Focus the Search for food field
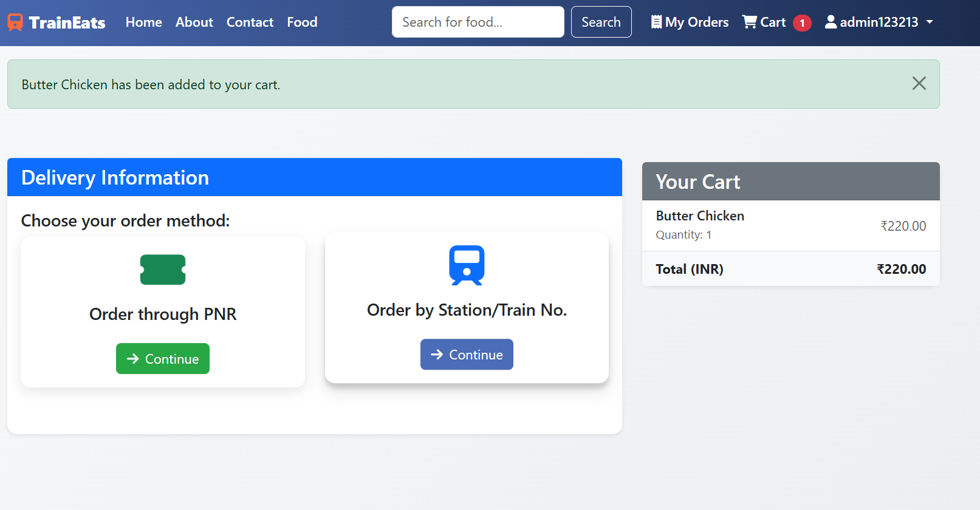This screenshot has height=510, width=980. (x=478, y=22)
